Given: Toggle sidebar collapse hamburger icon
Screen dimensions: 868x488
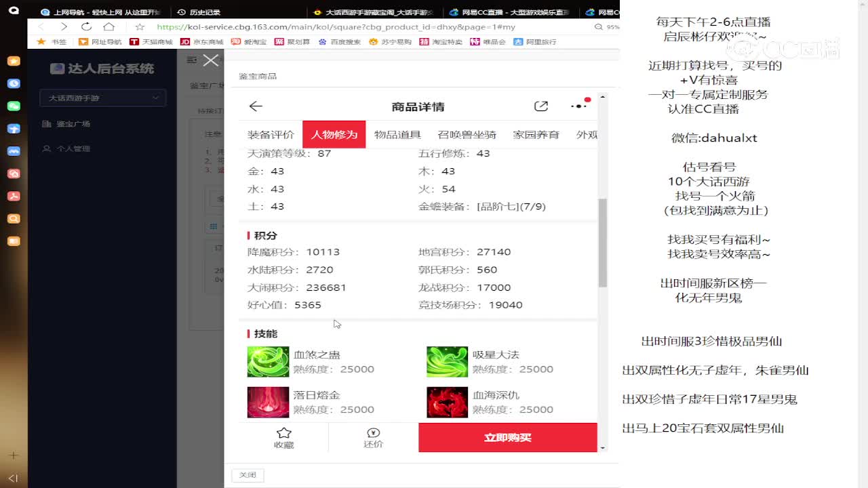Looking at the screenshot, I should (191, 60).
